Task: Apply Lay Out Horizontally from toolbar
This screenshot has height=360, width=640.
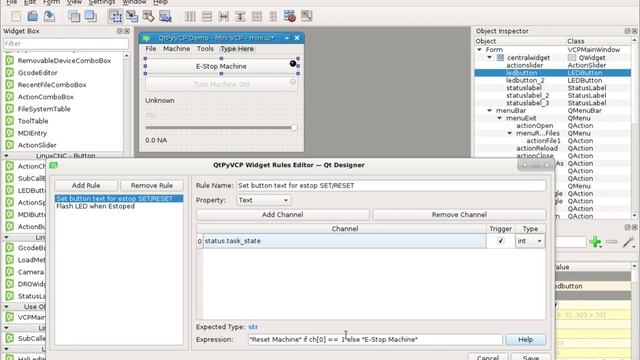Action: [190, 16]
